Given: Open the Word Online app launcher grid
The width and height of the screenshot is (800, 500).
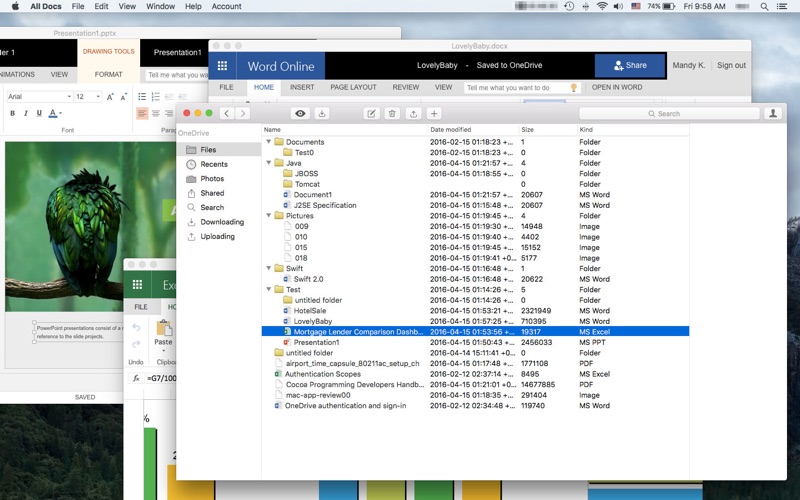Looking at the screenshot, I should pyautogui.click(x=222, y=66).
